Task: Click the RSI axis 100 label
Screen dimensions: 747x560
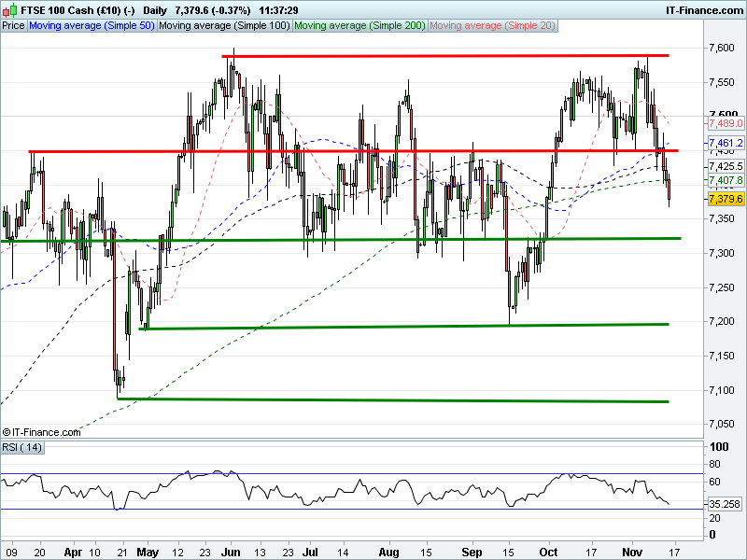Action: click(x=719, y=447)
